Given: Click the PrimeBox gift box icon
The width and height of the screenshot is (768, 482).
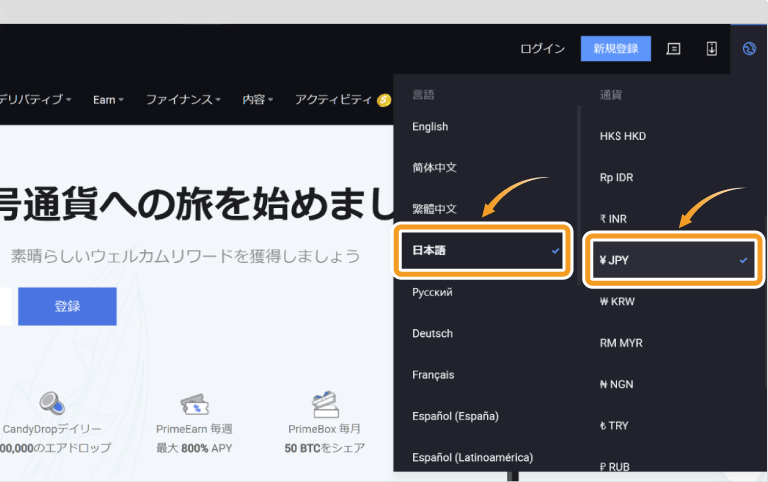Looking at the screenshot, I should click(x=325, y=404).
